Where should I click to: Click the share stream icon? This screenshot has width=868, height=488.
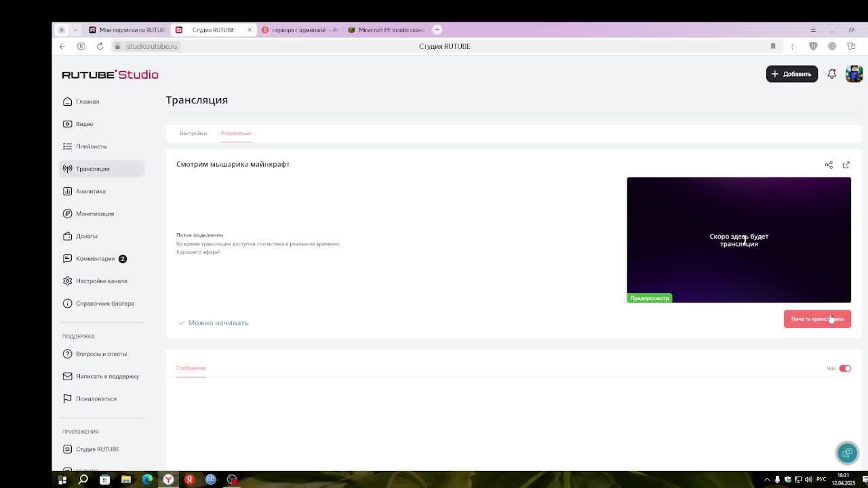click(x=829, y=165)
